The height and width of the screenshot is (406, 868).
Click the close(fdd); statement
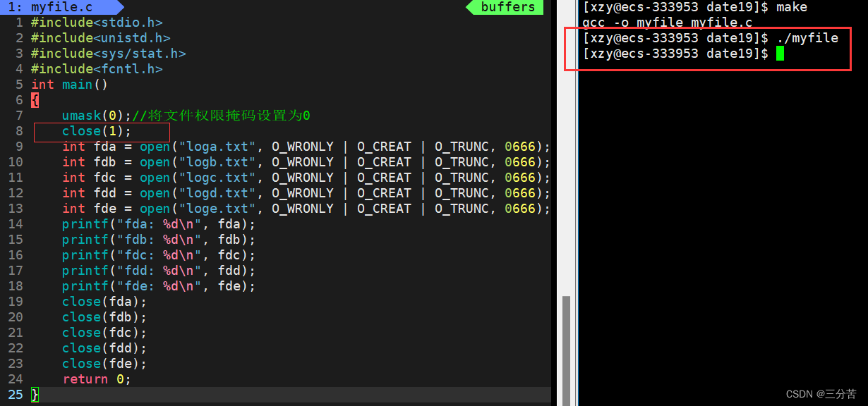pyautogui.click(x=104, y=348)
